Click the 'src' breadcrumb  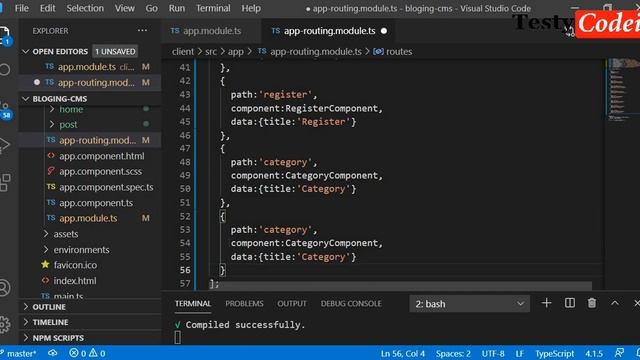(x=211, y=52)
